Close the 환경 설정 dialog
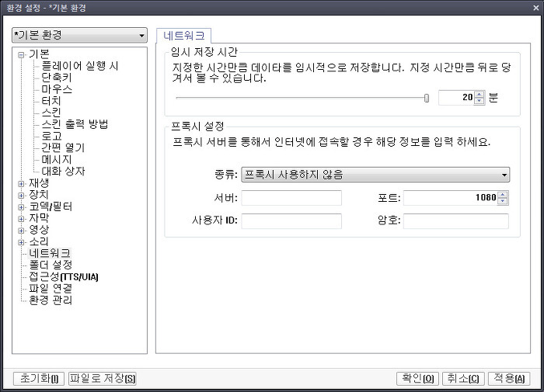Viewport: 544px width, 392px height. point(535,8)
